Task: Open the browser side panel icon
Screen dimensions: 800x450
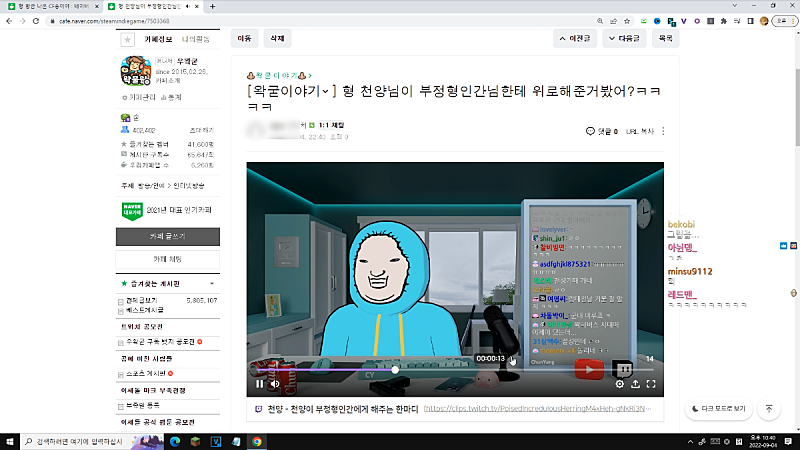Action: coord(751,21)
